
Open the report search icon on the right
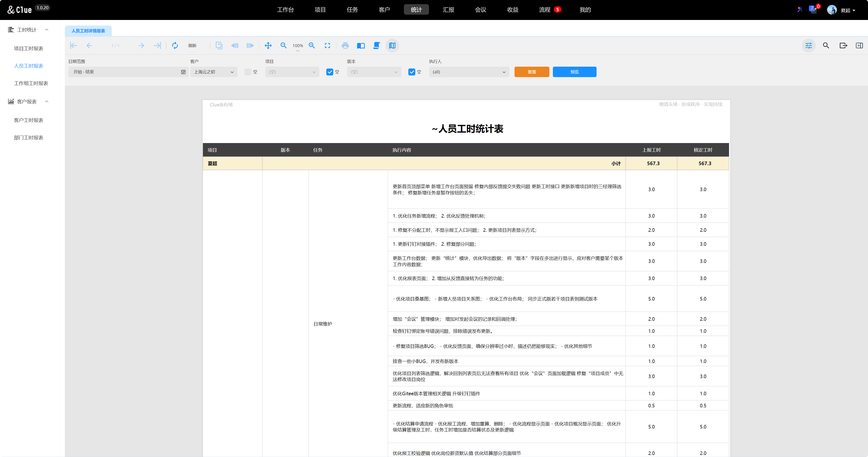point(826,46)
